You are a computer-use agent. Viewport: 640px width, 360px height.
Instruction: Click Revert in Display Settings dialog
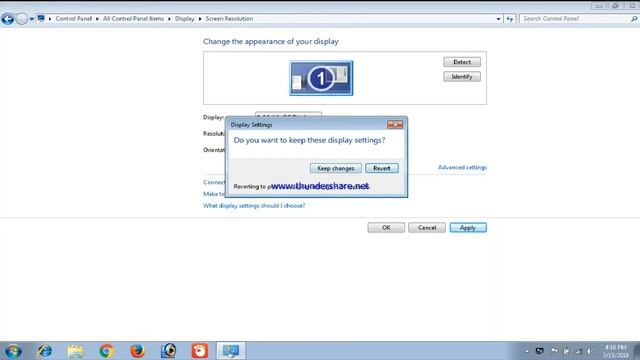382,168
